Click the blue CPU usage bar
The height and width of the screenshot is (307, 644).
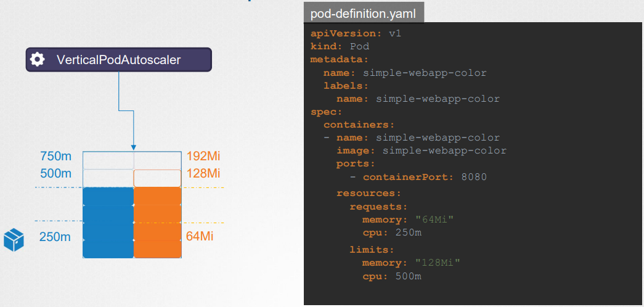(x=108, y=223)
